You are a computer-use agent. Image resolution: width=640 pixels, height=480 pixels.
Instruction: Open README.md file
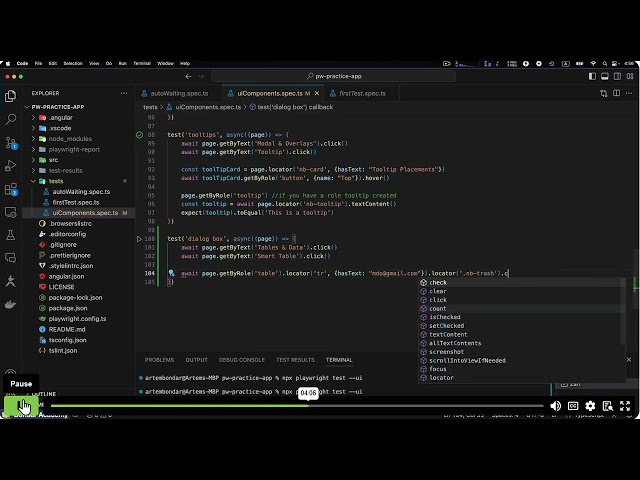point(67,329)
